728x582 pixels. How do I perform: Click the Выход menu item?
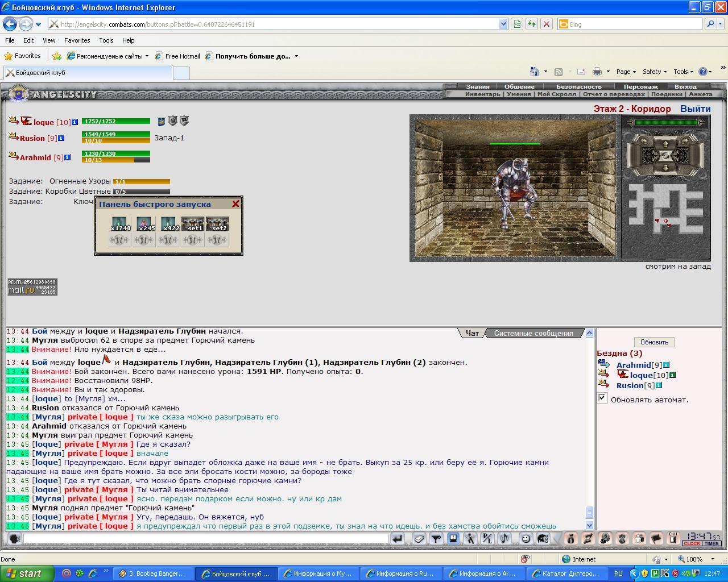point(685,87)
